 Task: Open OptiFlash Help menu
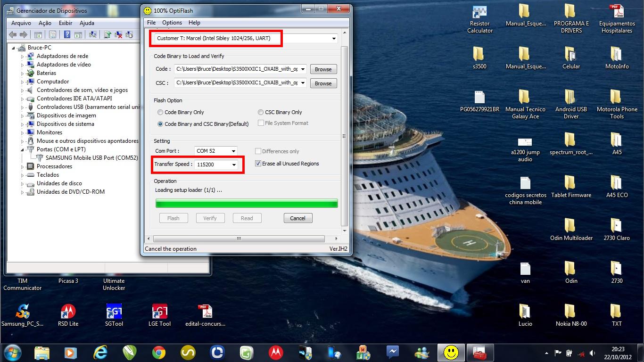click(x=194, y=23)
